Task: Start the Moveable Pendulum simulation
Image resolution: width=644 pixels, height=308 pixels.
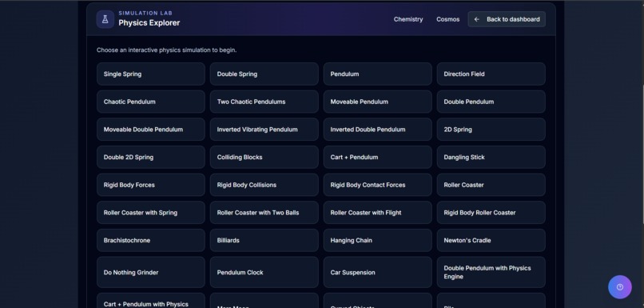Action: pyautogui.click(x=377, y=102)
